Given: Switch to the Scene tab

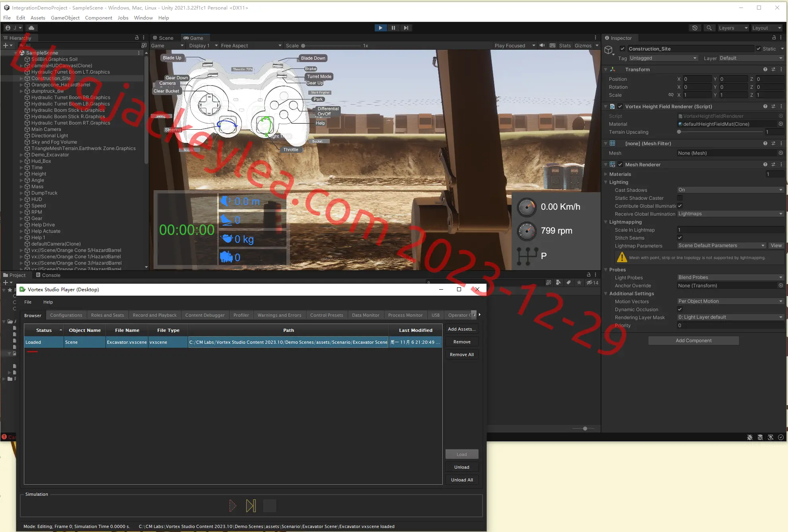Looking at the screenshot, I should click(x=163, y=38).
